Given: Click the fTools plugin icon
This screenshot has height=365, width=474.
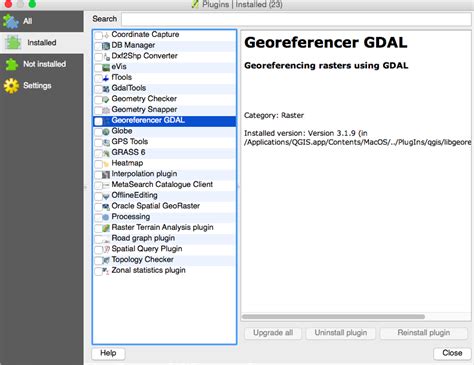Looking at the screenshot, I should [x=106, y=78].
